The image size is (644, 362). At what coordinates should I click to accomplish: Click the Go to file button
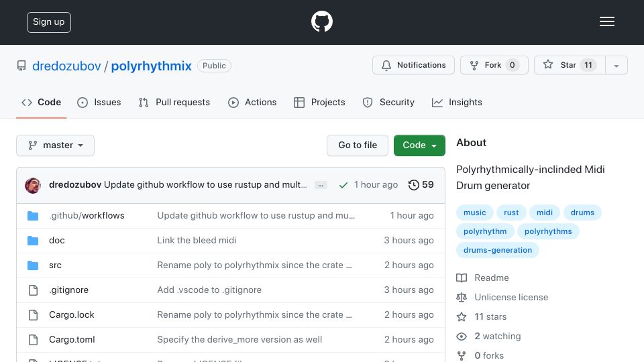tap(358, 145)
